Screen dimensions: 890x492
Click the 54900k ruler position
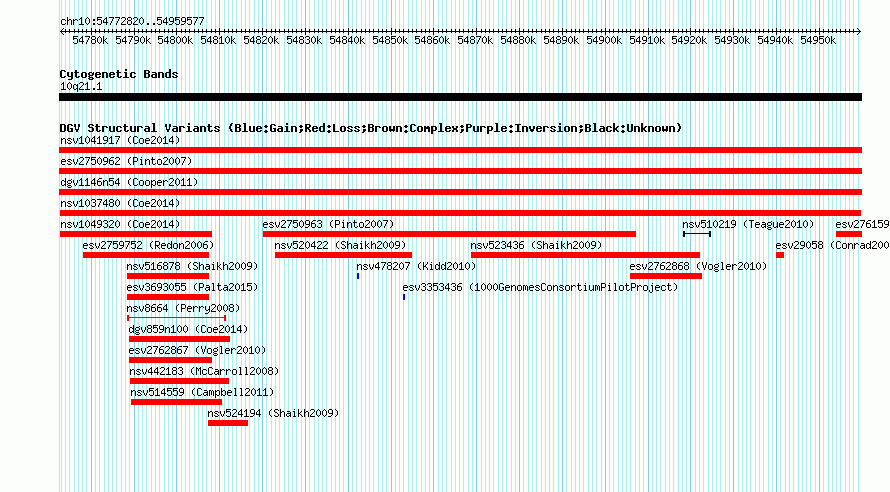pos(604,41)
